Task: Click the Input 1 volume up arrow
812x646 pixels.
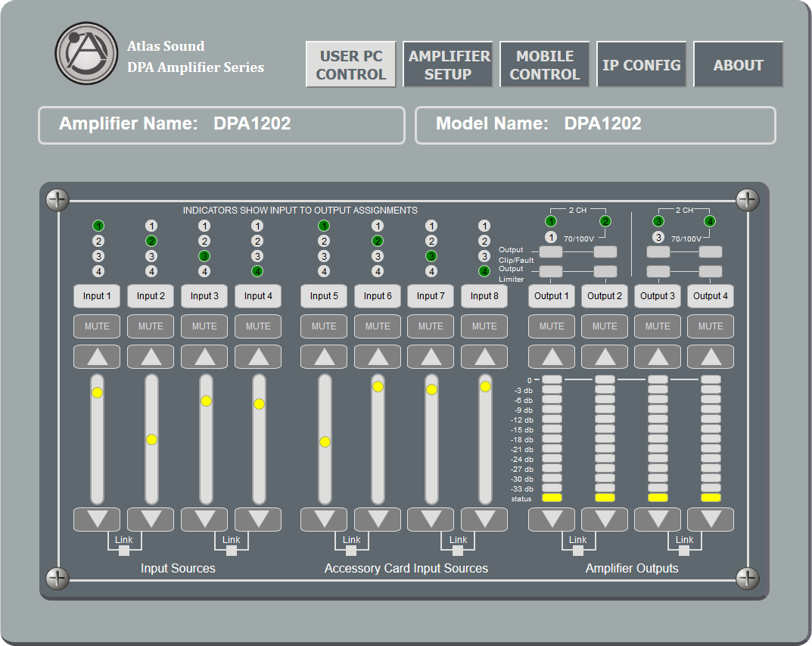Action: coord(97,357)
